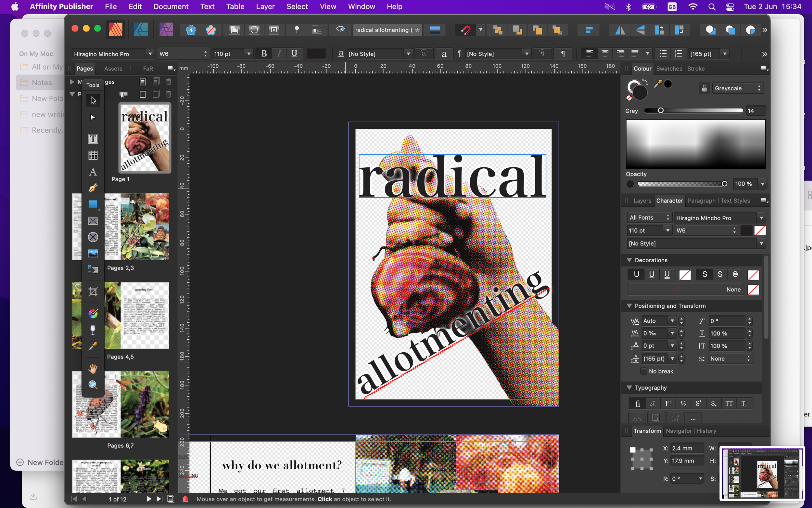Select the Rectangle shape tool
Viewport: 812px width, 508px height.
click(x=93, y=204)
